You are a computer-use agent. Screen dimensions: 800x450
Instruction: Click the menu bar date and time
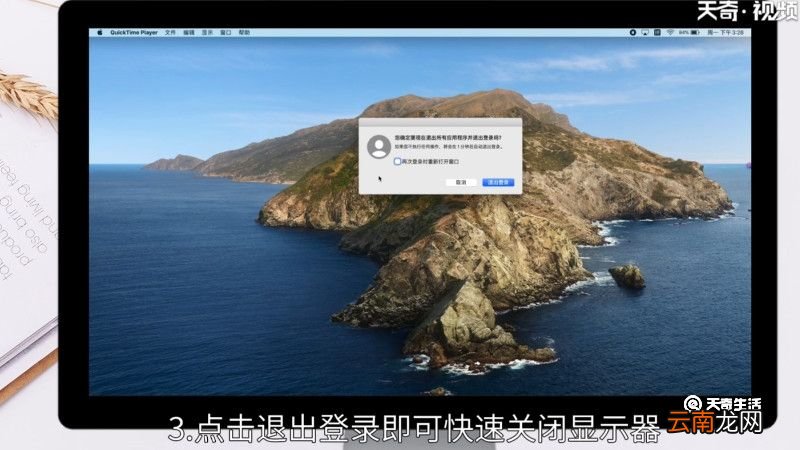726,32
